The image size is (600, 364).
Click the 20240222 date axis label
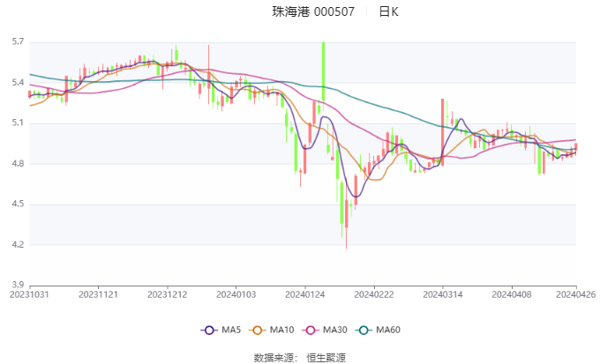pyautogui.click(x=374, y=294)
